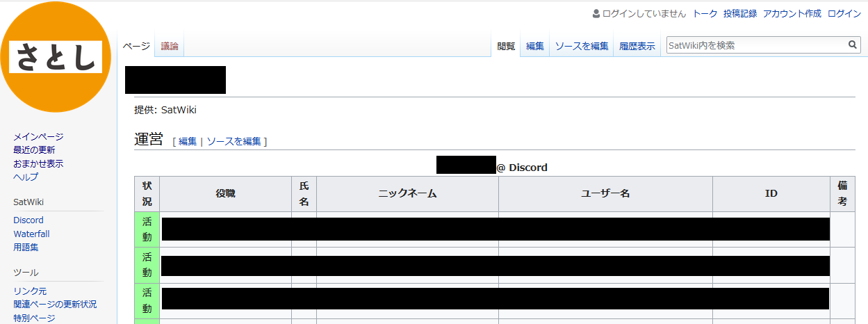Click into the SatWiki内を検索 search field
The width and height of the screenshot is (868, 324).
click(x=755, y=45)
